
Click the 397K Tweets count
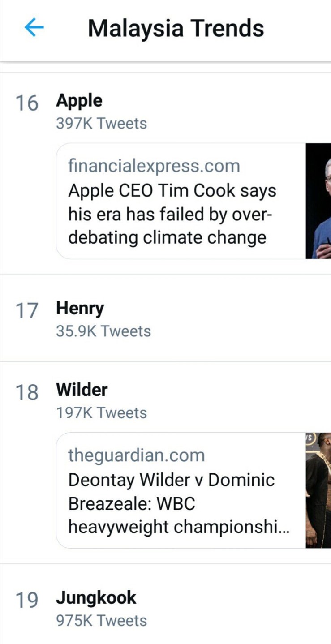point(101,123)
